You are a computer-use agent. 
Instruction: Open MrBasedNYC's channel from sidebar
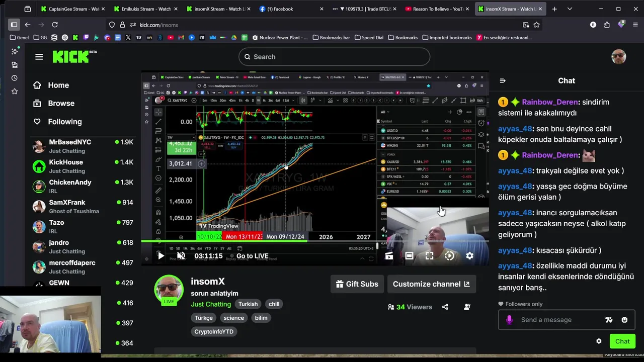pos(83,146)
